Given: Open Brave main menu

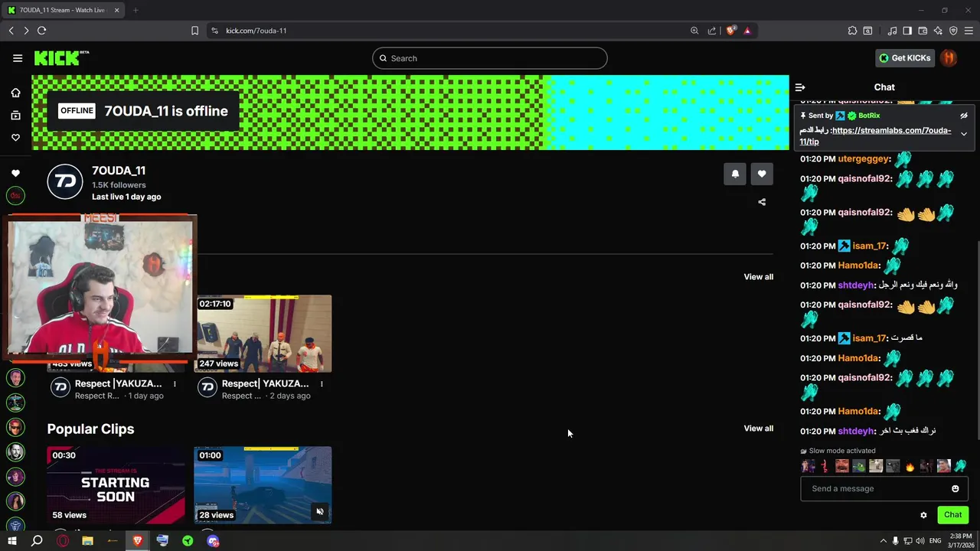Looking at the screenshot, I should click(969, 31).
